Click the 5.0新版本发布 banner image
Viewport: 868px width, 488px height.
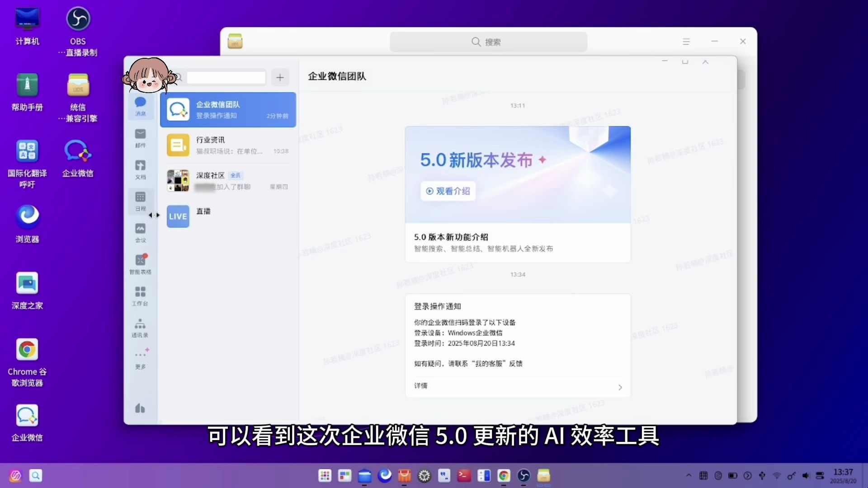tap(518, 174)
